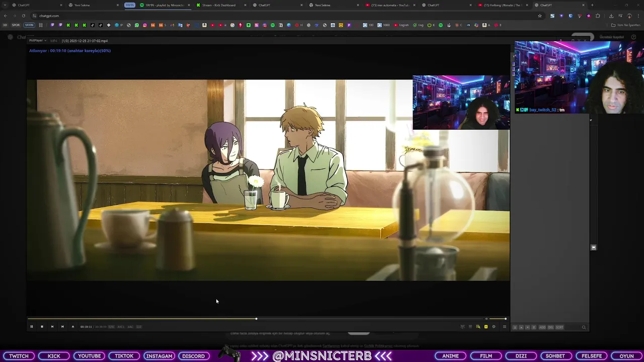Open the Tüm Yer İşaretleri bookmarks folder
This screenshot has height=362, width=644.
click(626, 25)
